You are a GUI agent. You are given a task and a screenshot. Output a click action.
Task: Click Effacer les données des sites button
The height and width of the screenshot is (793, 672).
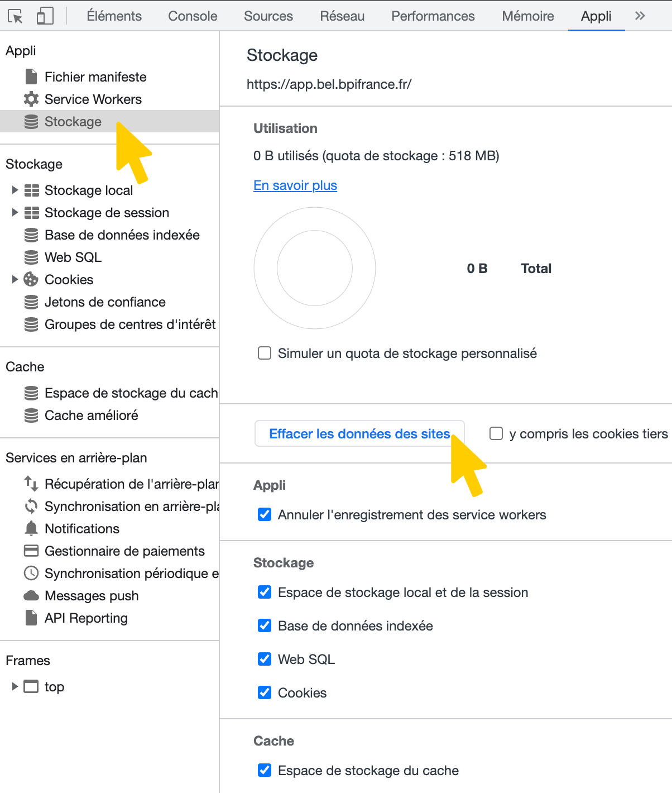click(359, 434)
